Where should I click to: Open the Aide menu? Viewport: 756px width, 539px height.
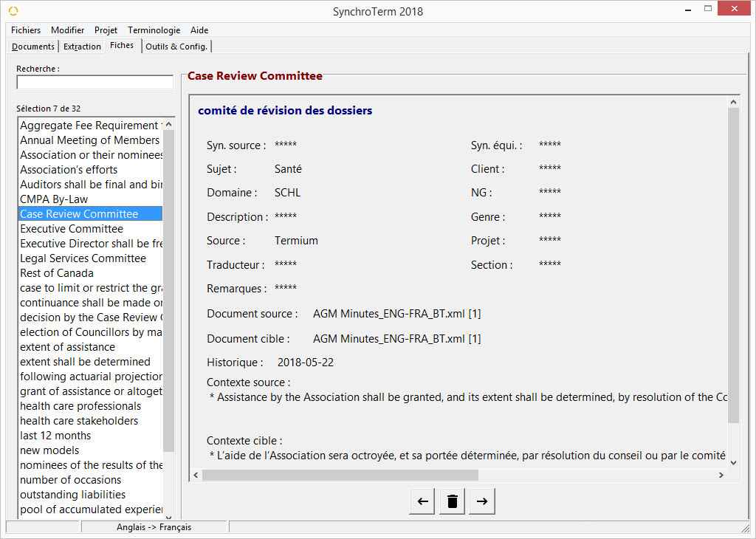[x=199, y=30]
